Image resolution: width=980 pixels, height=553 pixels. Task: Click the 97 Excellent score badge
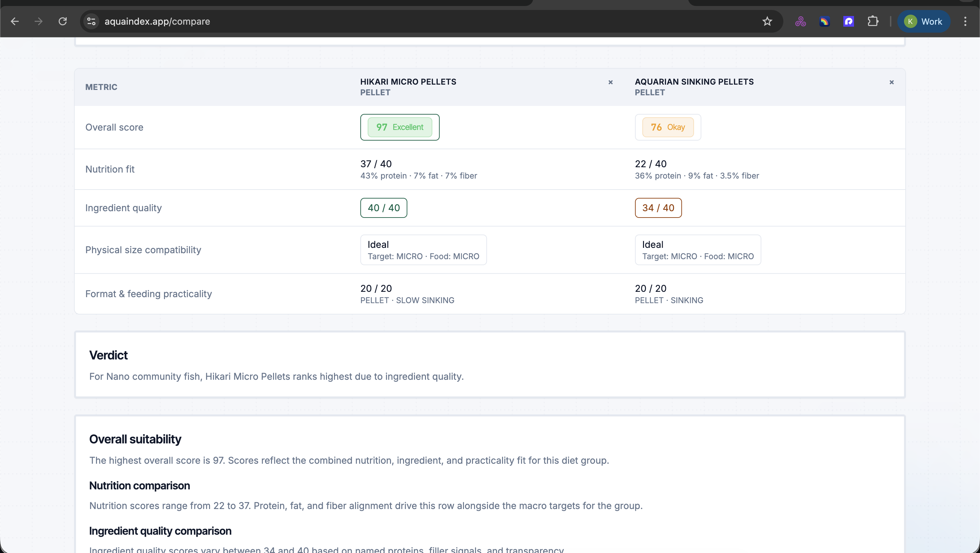[399, 127]
